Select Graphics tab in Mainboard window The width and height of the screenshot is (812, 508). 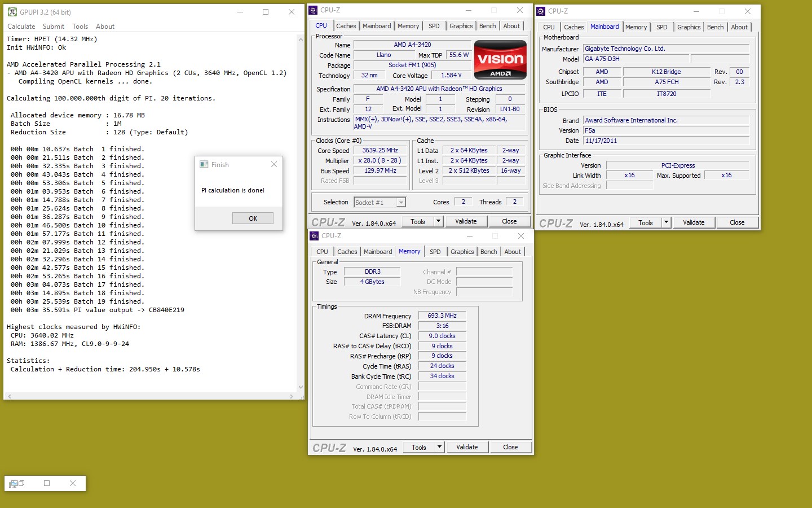pos(689,27)
